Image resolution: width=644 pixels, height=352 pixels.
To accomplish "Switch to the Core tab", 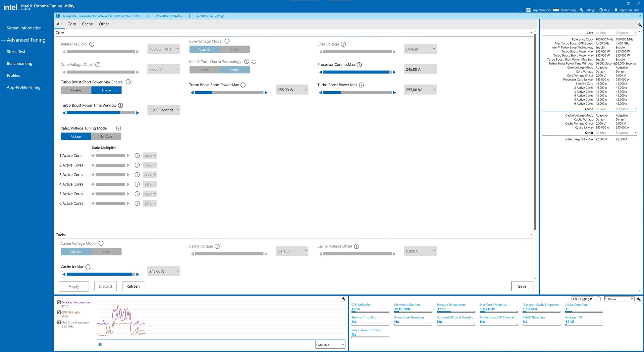I will 72,24.
